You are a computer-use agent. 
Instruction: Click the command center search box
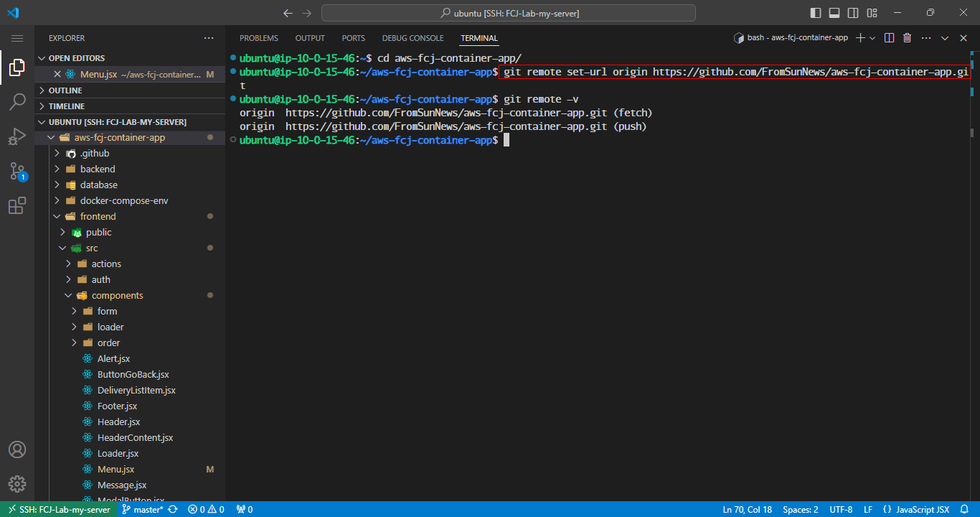(509, 13)
